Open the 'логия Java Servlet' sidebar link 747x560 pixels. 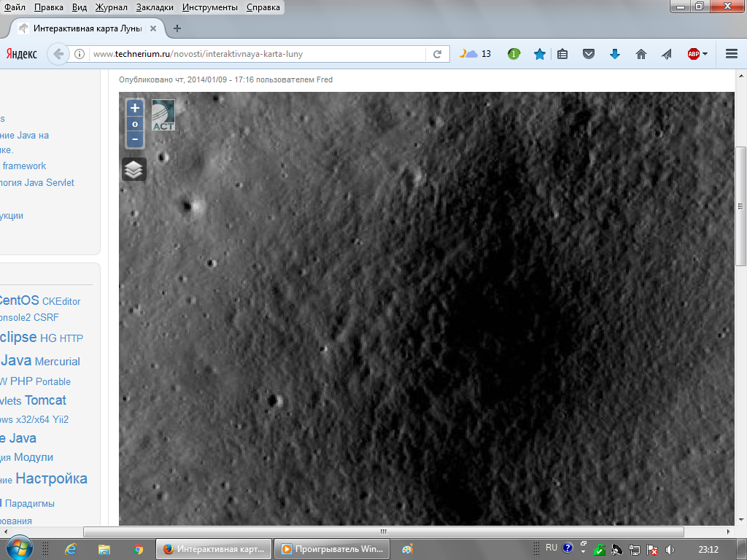(36, 183)
